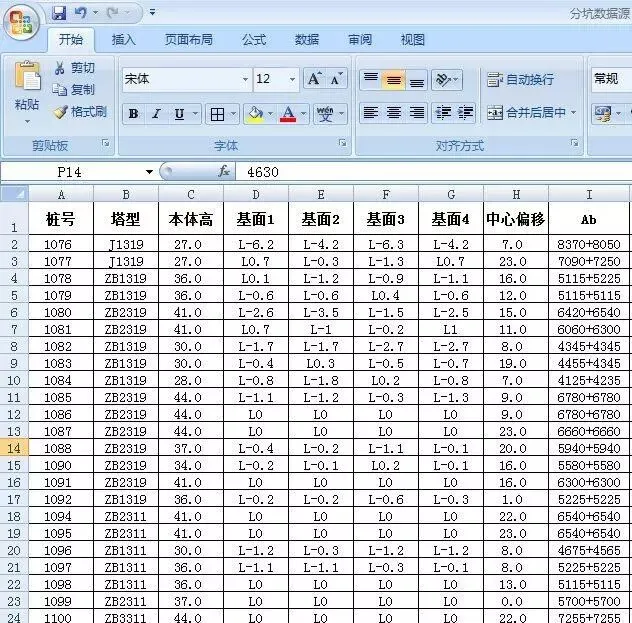The height and width of the screenshot is (623, 632).
Task: Expand the 粘贴 options arrow
Action: tap(27, 121)
